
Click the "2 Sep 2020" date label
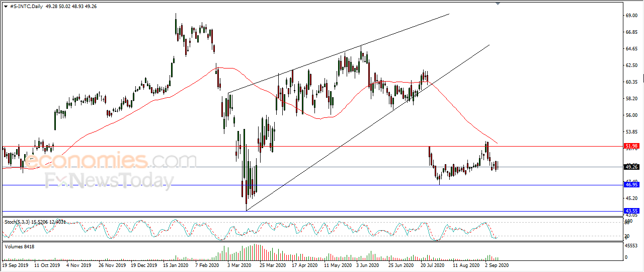pyautogui.click(x=497, y=264)
